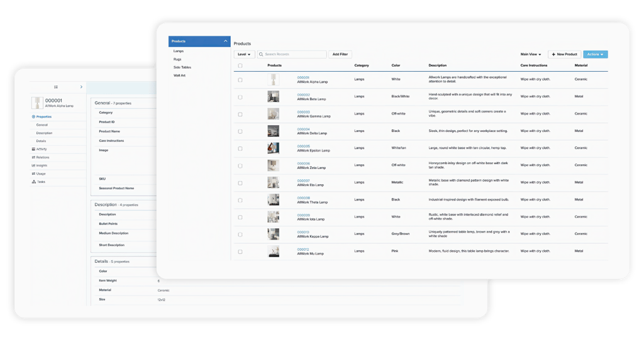
Task: Open the Actions dropdown button
Action: pyautogui.click(x=595, y=54)
